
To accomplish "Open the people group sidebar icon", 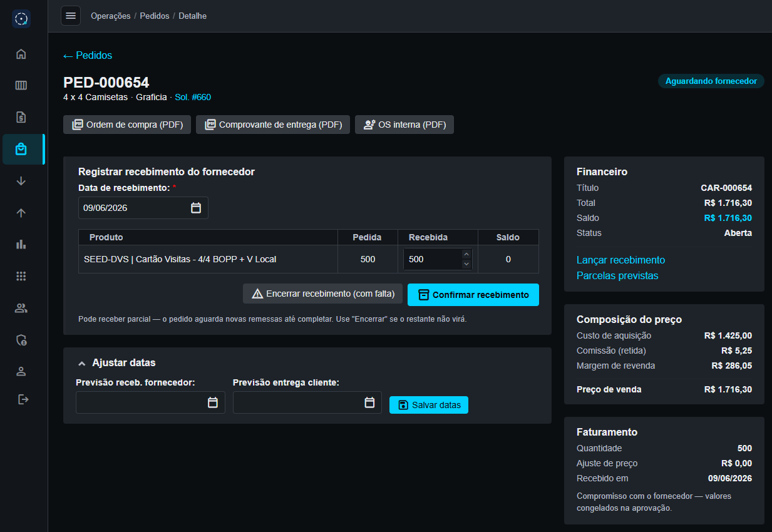I will click(x=21, y=308).
